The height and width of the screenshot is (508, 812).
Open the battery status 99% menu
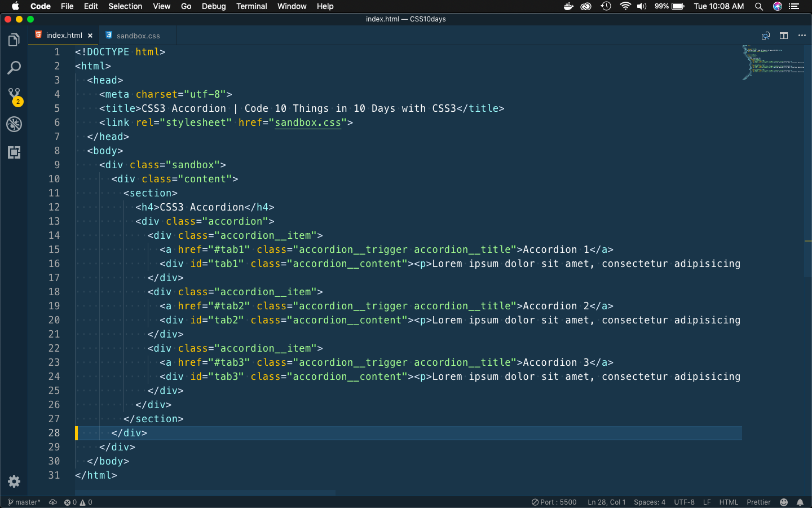pyautogui.click(x=669, y=6)
